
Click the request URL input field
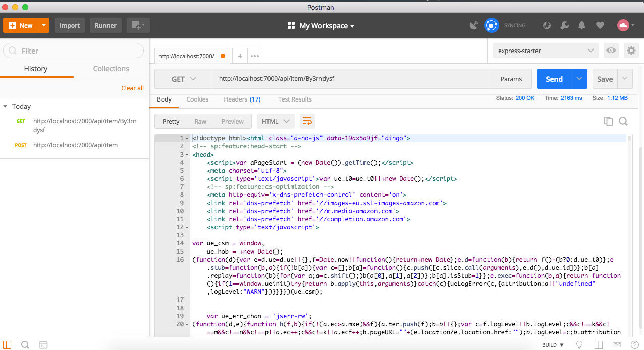tap(352, 79)
